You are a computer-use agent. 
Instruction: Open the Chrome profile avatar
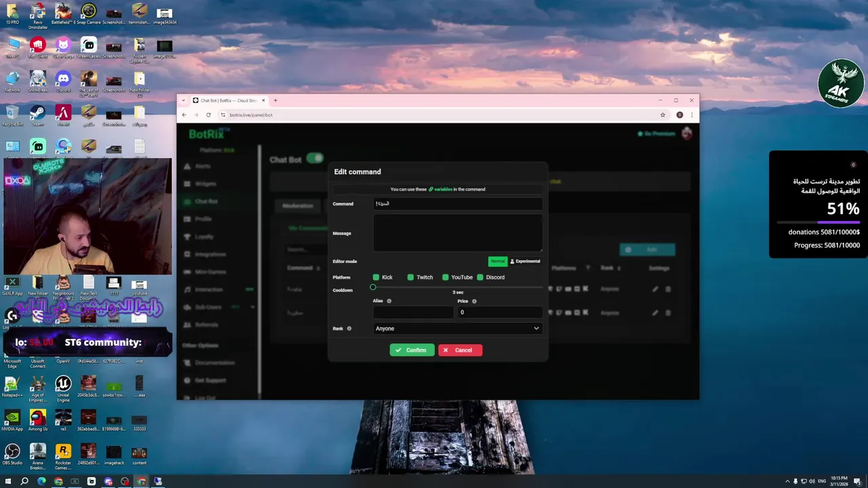coord(679,115)
